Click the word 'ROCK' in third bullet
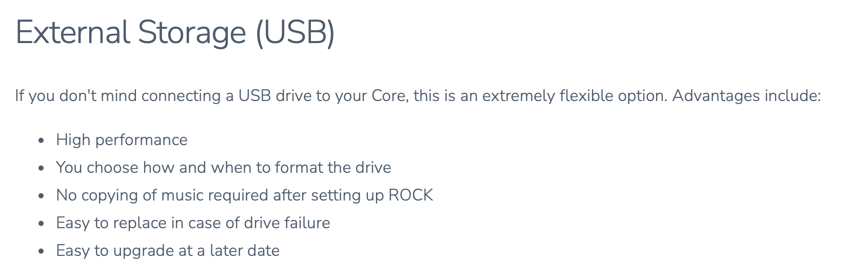The width and height of the screenshot is (868, 261). [x=411, y=195]
